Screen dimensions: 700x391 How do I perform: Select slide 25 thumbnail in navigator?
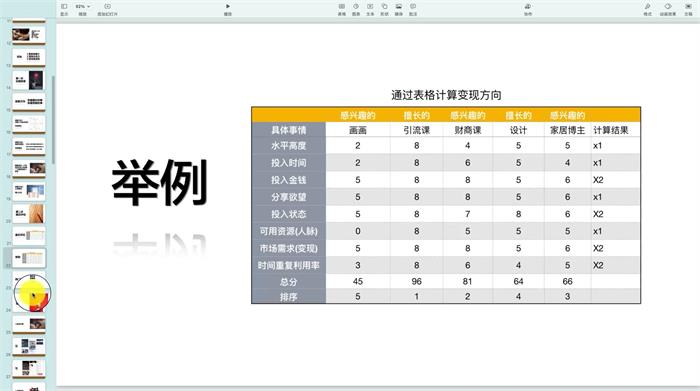[x=29, y=324]
